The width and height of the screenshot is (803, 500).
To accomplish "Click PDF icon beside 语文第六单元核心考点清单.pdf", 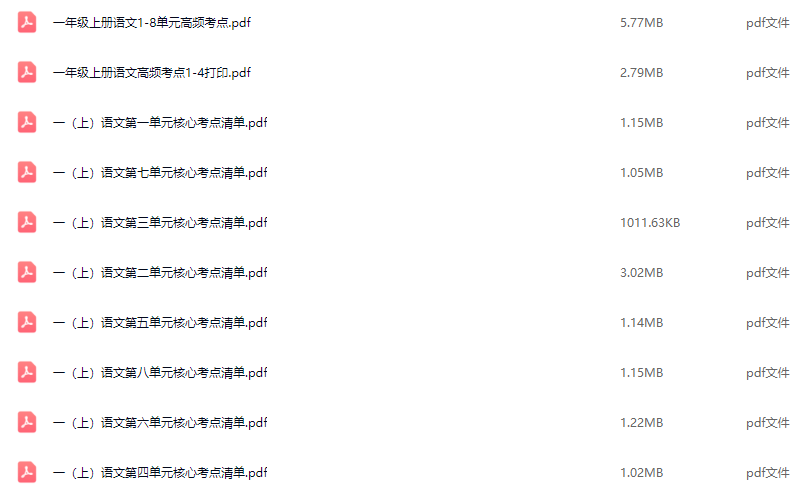I will 27,422.
